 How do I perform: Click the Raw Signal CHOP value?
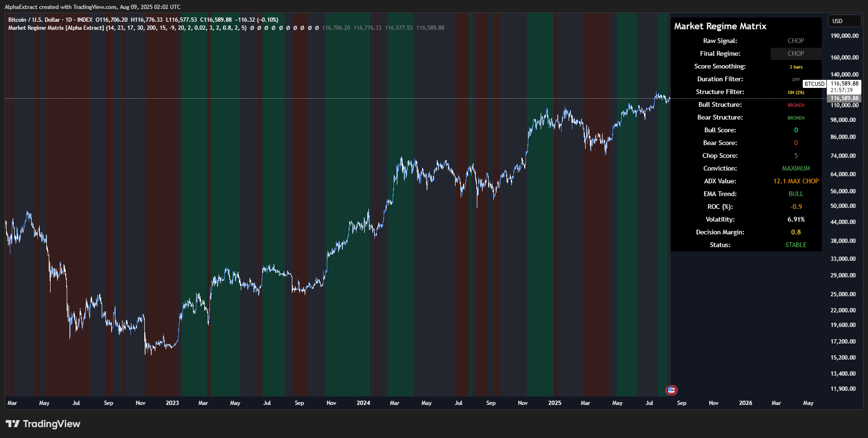796,41
